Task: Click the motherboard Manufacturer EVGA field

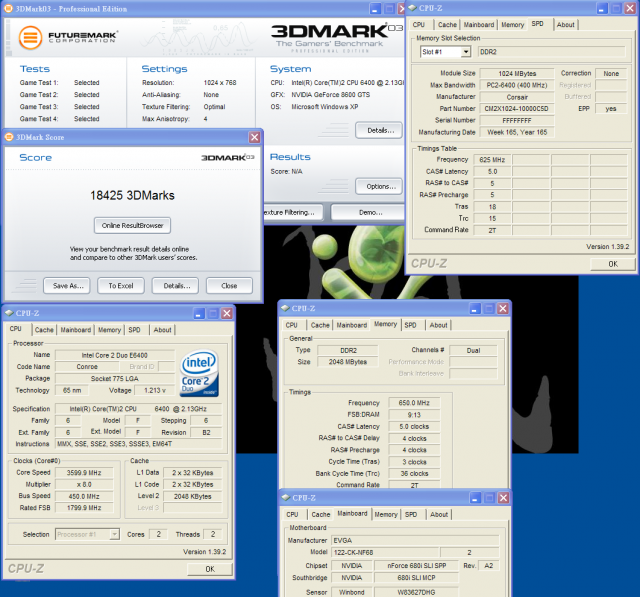Action: [415, 540]
